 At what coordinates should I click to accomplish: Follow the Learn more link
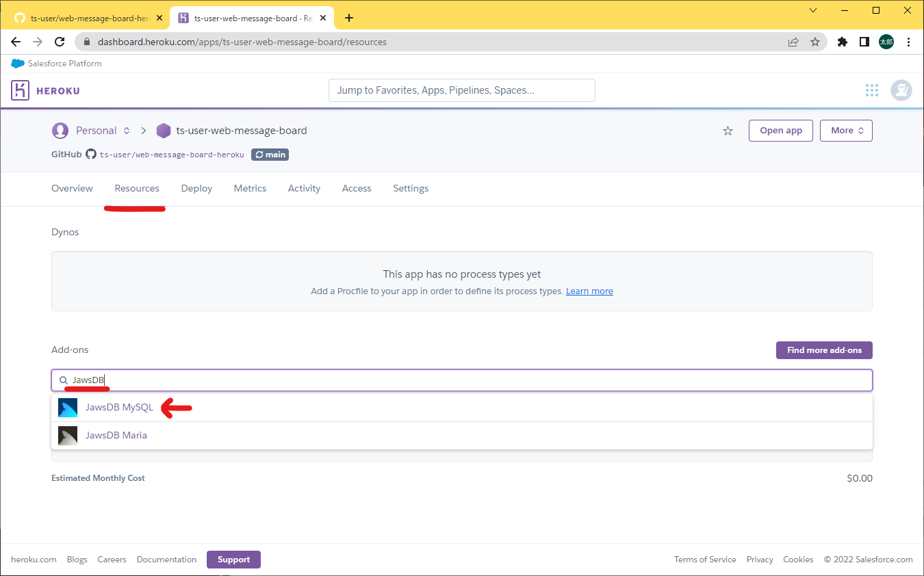[589, 291]
